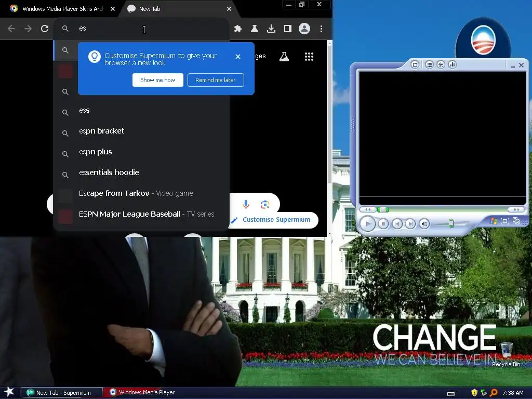Viewport: 532px width, 399px height.
Task: Adjust the media player volume slider
Action: click(x=451, y=223)
